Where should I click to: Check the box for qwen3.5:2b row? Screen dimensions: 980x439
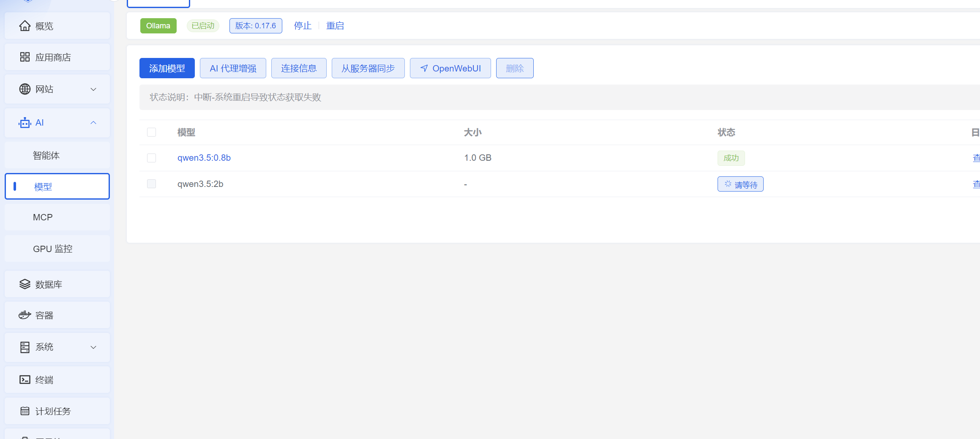tap(151, 184)
